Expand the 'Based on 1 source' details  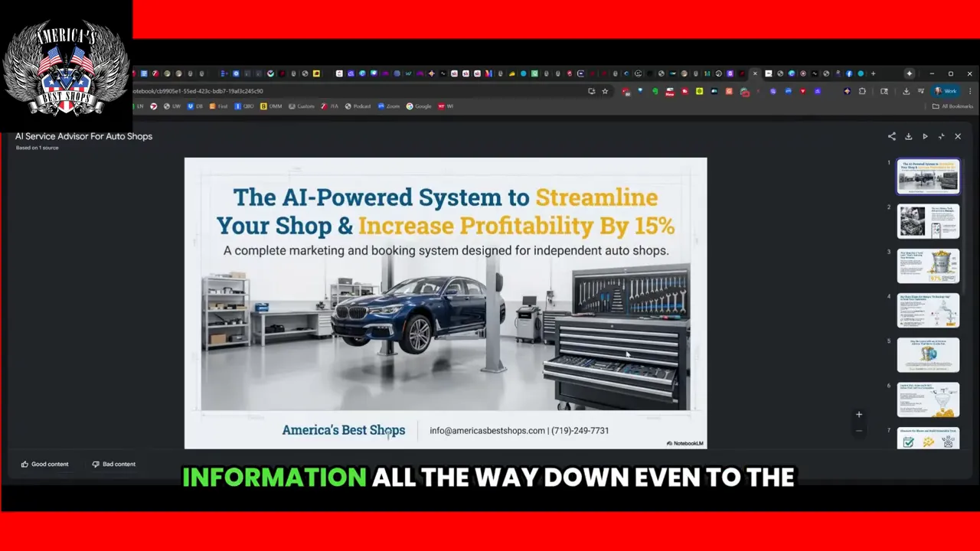[37, 147]
